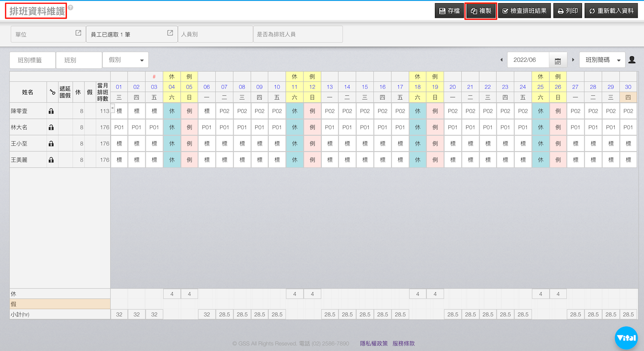Image resolution: width=644 pixels, height=351 pixels.
Task: Toggle the lock for 王美麗
Action: [51, 160]
